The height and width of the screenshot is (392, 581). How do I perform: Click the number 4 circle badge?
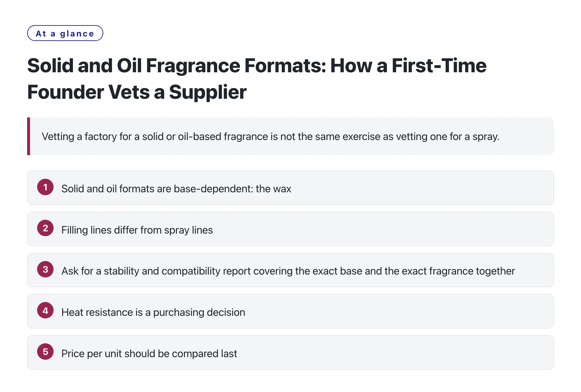(45, 310)
